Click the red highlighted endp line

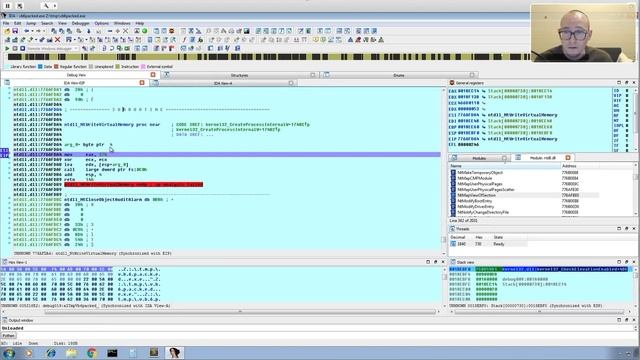133,184
